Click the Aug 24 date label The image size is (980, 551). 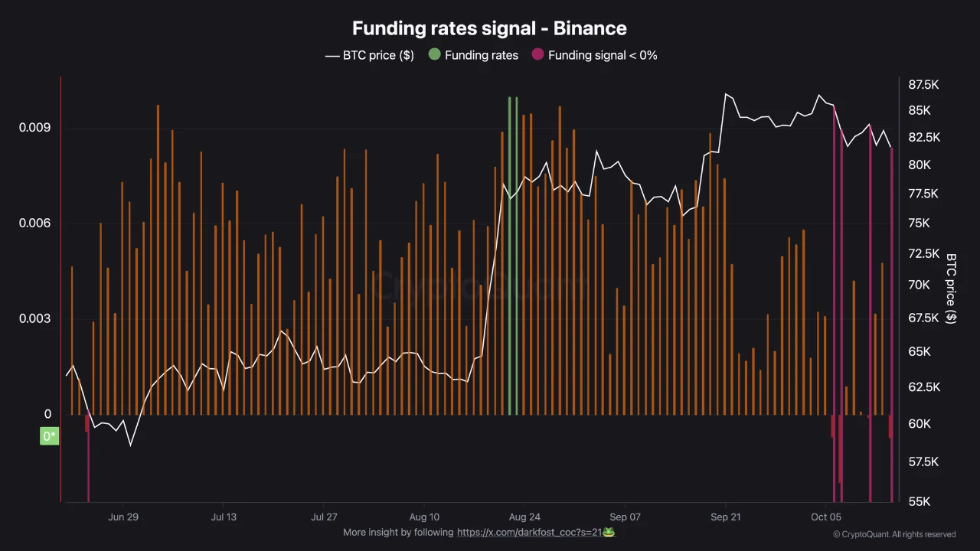pyautogui.click(x=524, y=517)
